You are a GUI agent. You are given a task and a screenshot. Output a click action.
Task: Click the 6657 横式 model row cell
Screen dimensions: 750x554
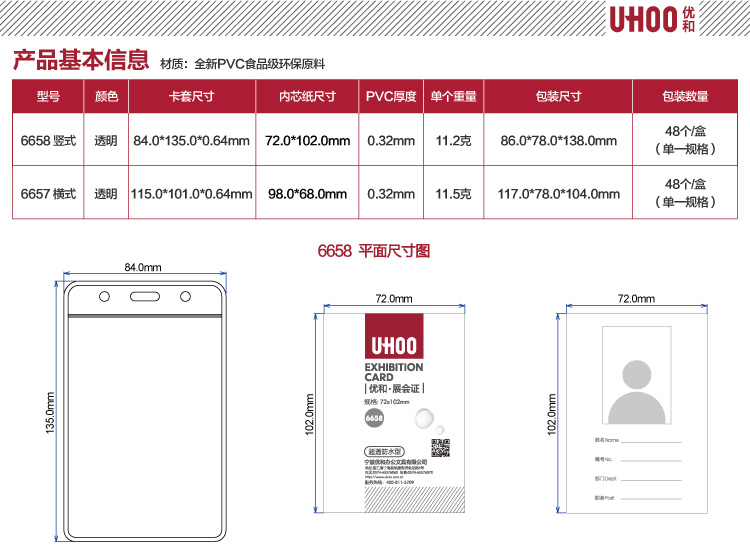48,194
